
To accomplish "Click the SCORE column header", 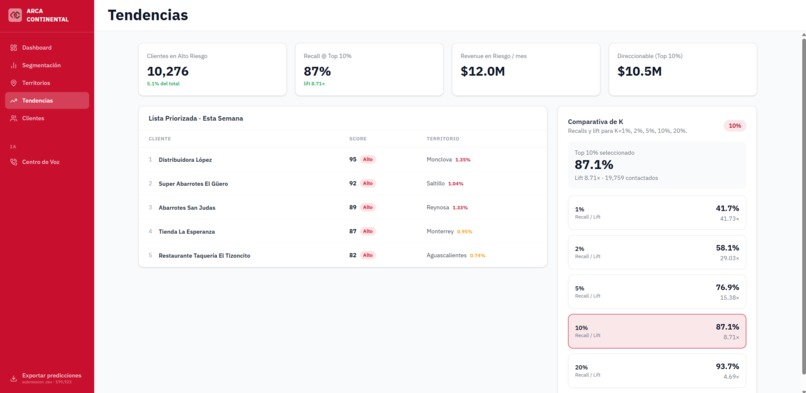I will [358, 139].
